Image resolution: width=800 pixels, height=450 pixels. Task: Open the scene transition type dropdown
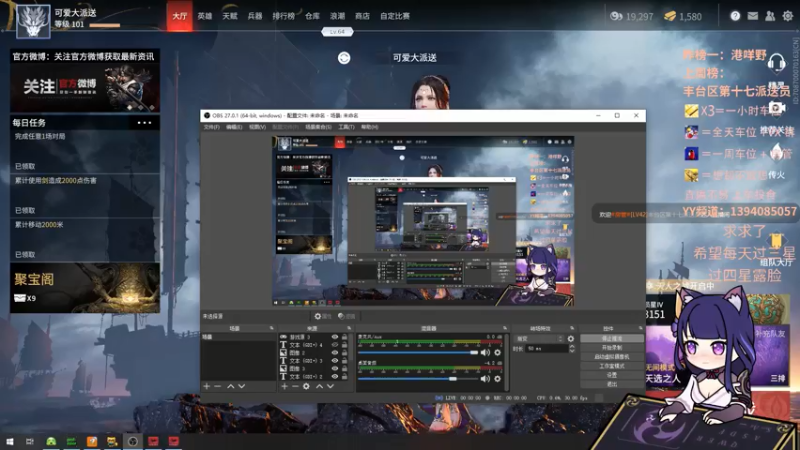539,339
